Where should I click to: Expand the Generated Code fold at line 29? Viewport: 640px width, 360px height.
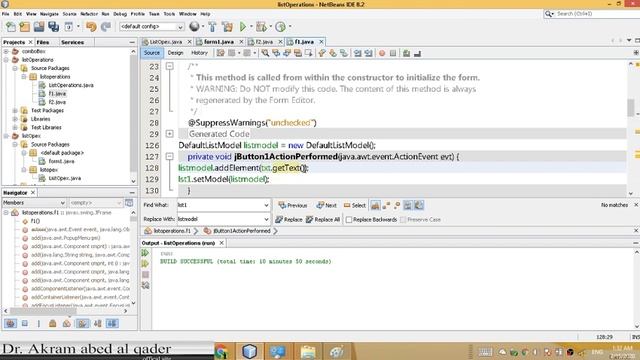point(170,134)
